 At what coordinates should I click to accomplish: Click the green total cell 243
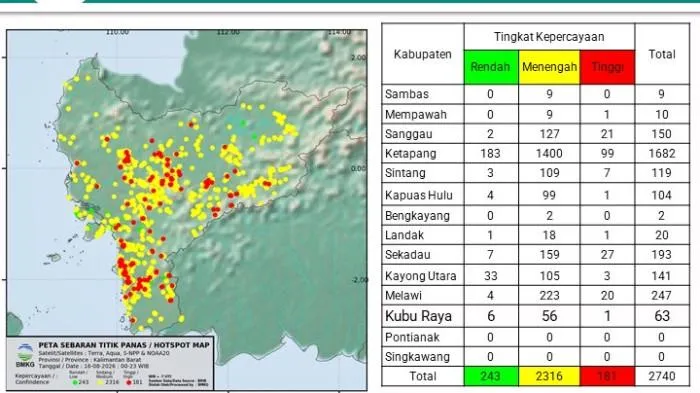pyautogui.click(x=491, y=376)
